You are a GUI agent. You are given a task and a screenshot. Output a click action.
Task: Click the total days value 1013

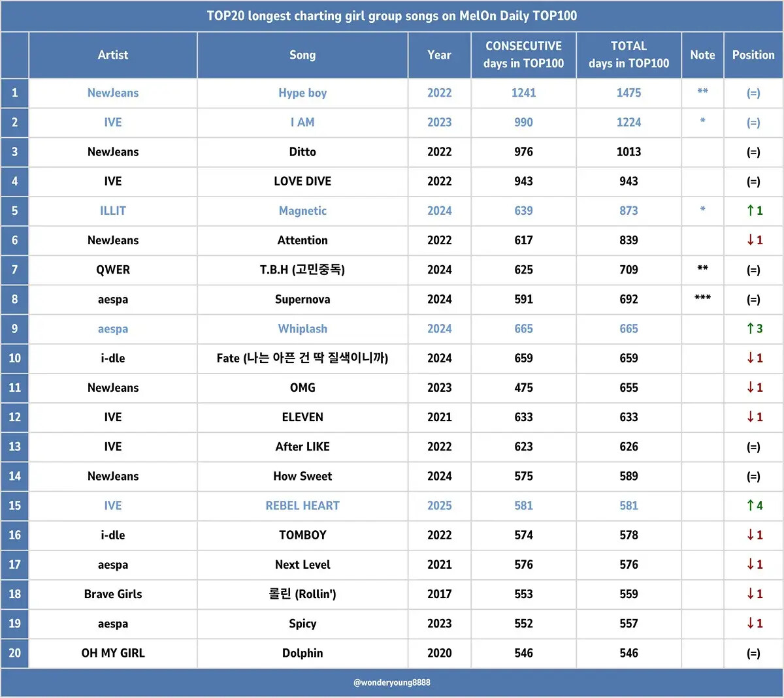[629, 151]
